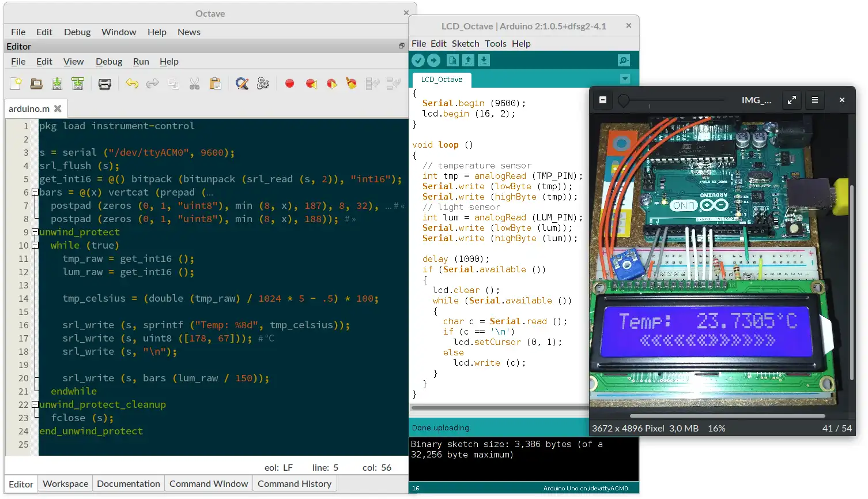Upload the sketch with the arrow button

434,61
